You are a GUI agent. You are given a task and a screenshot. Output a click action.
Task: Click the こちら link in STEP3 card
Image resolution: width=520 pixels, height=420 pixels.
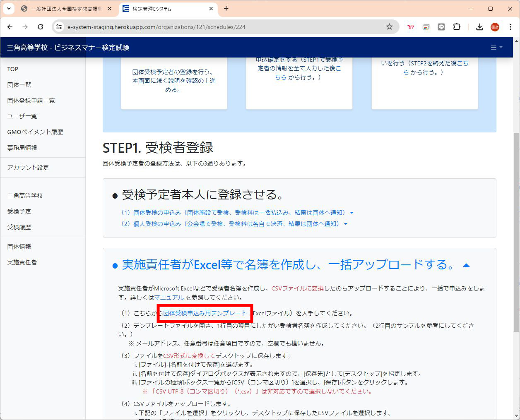436,67
